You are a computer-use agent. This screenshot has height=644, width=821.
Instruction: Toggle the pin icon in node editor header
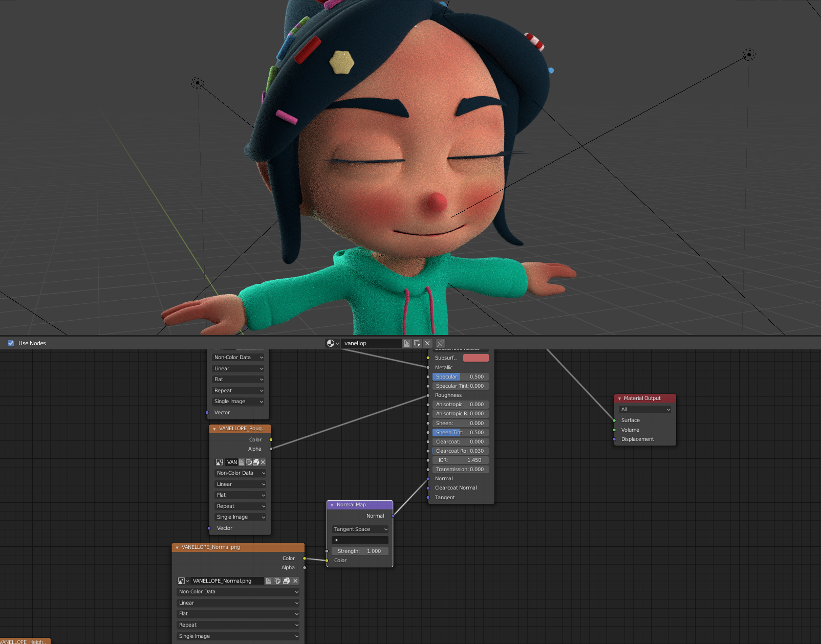(441, 343)
